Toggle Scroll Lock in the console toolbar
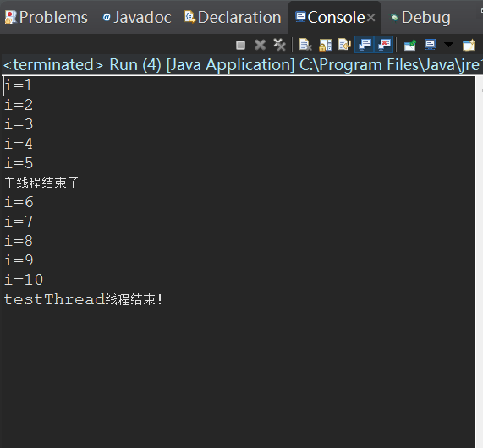 (x=326, y=45)
